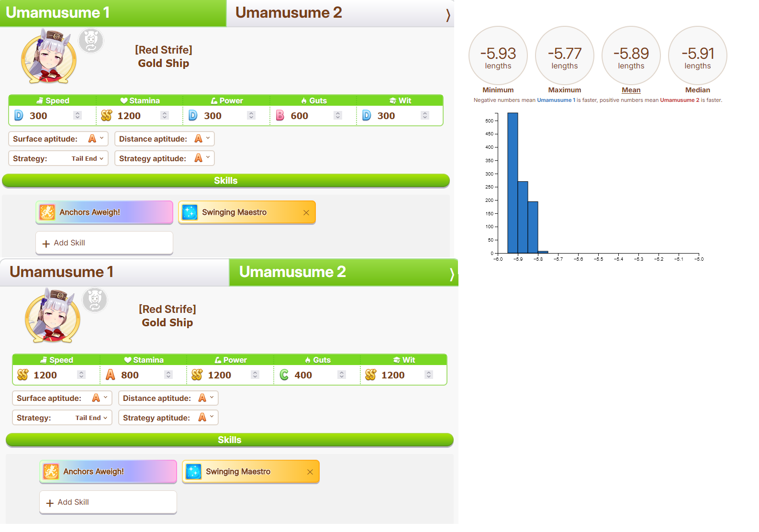Select the Median -5.91 lengths circle
The image size is (759, 532).
click(698, 55)
